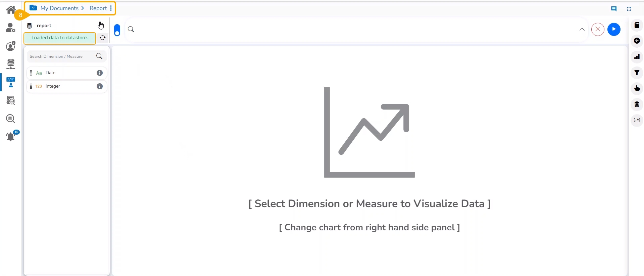Click the blue run play button
The width and height of the screenshot is (644, 276).
click(x=614, y=29)
